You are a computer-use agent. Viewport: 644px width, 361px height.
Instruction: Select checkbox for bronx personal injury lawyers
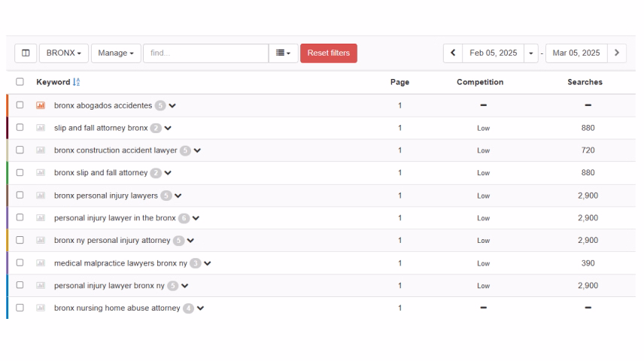(20, 195)
